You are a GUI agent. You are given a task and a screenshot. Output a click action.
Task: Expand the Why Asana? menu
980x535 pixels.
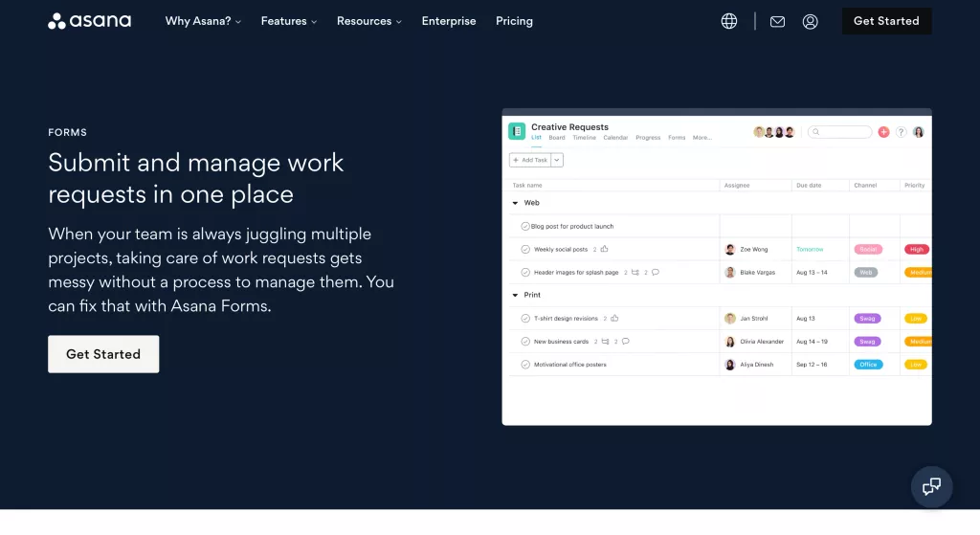point(203,21)
